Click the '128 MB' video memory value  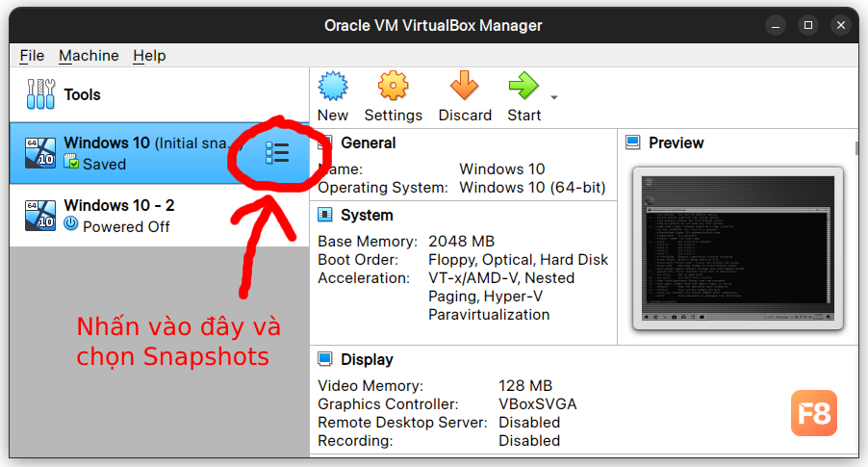tap(525, 385)
